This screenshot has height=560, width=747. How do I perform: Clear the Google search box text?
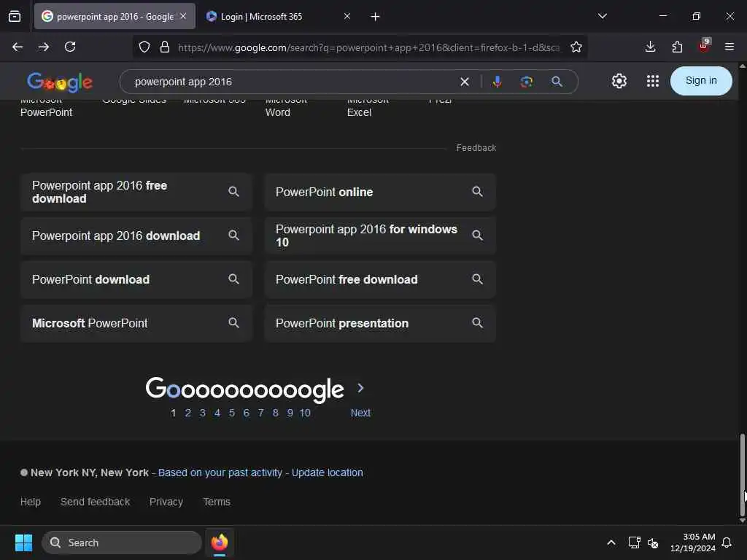[x=465, y=82]
